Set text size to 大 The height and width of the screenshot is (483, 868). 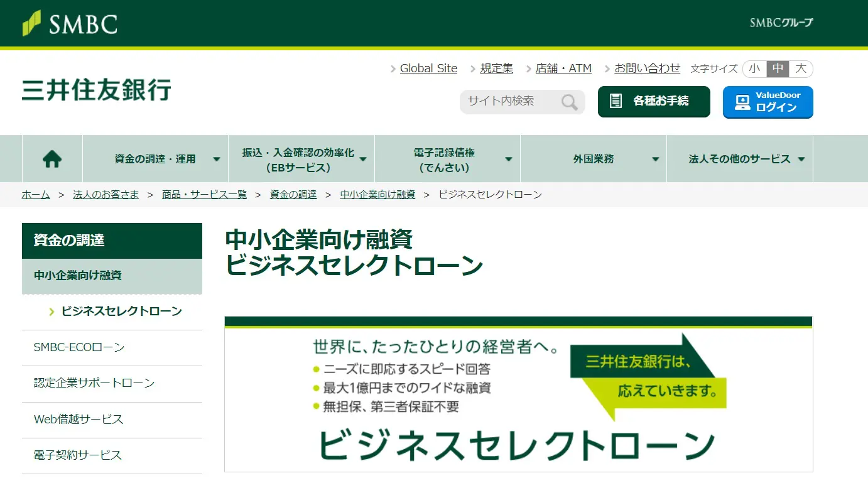[801, 68]
